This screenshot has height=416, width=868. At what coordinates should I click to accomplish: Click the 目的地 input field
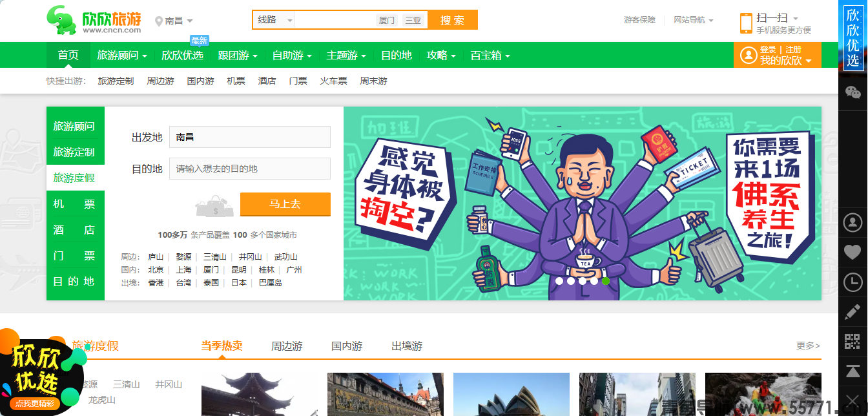[250, 169]
